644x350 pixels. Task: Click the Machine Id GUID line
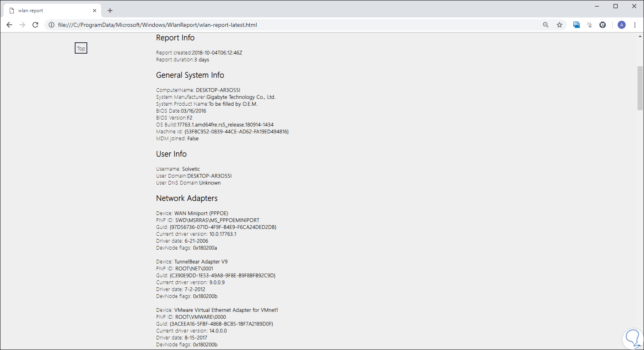point(223,132)
